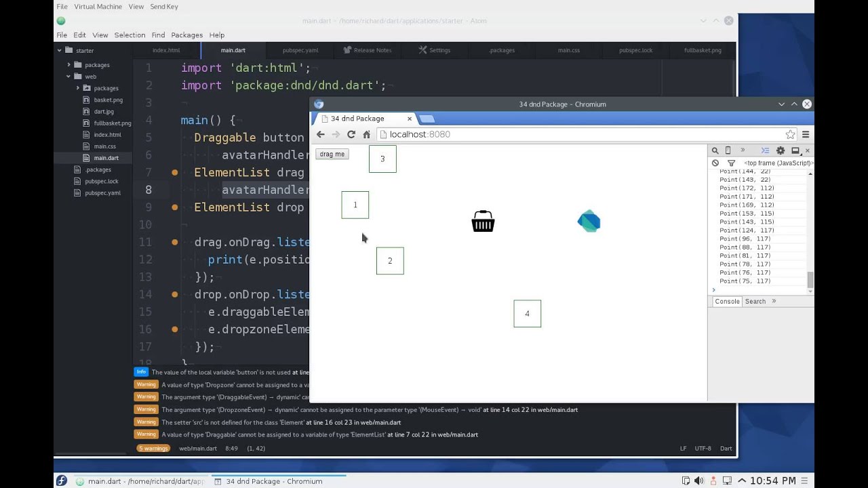The image size is (868, 488).
Task: Open DevTools settings gear
Action: (781, 150)
